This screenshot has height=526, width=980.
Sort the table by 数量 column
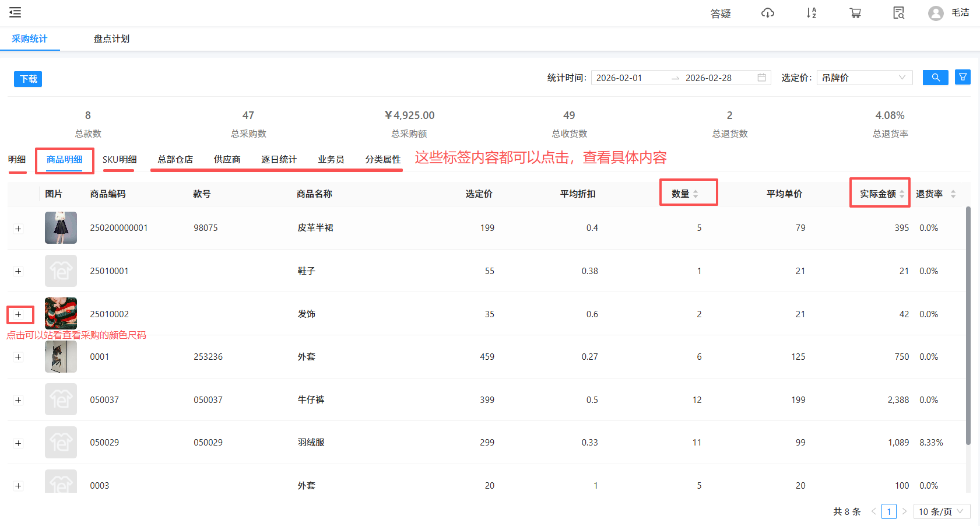[x=695, y=194]
